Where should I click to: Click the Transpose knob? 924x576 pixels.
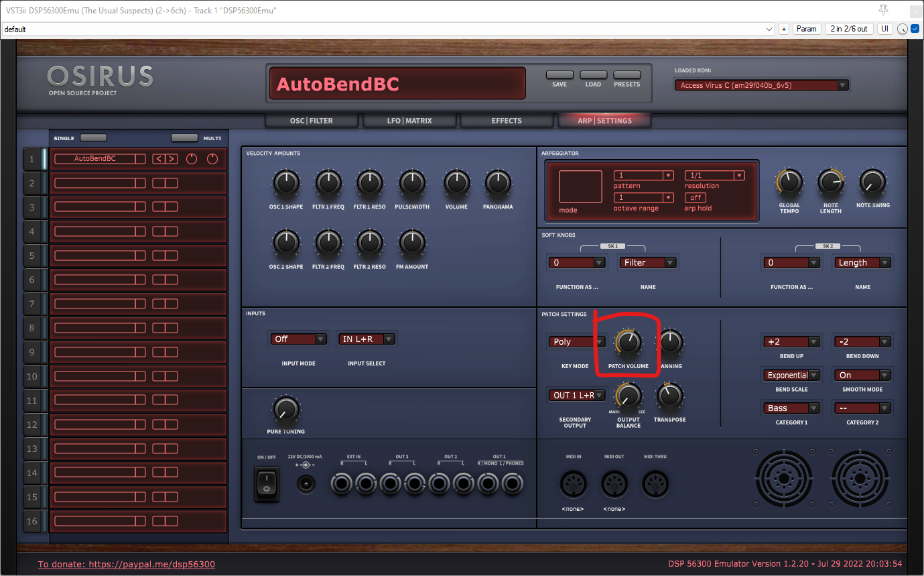pyautogui.click(x=669, y=396)
